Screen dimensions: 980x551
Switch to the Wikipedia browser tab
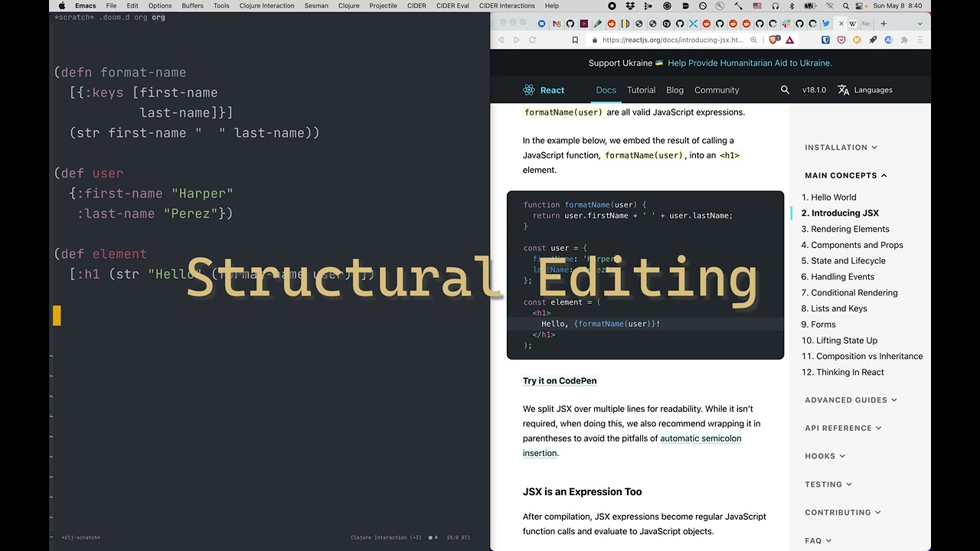tap(852, 24)
